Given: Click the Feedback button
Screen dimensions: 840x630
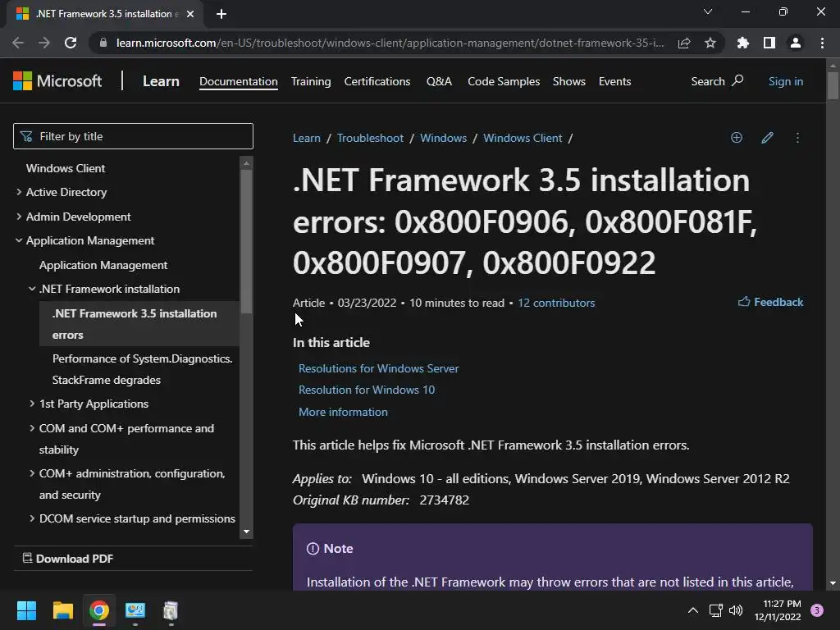Looking at the screenshot, I should 770,302.
